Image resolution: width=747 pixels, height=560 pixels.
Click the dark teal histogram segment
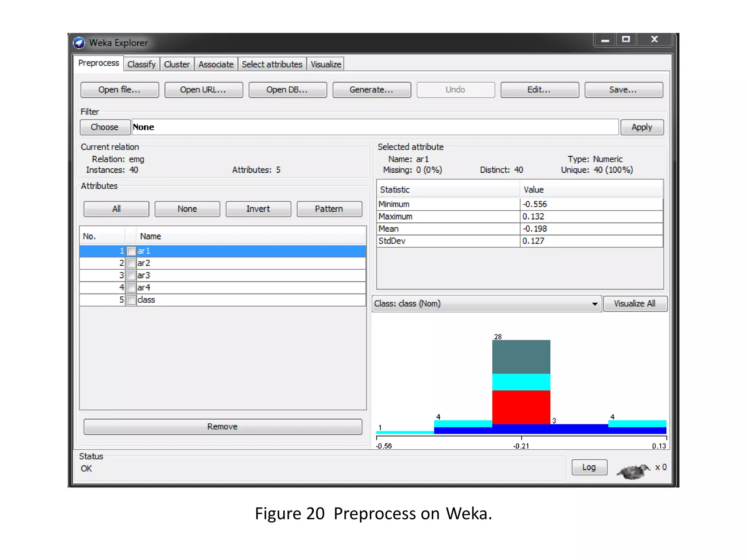521,357
